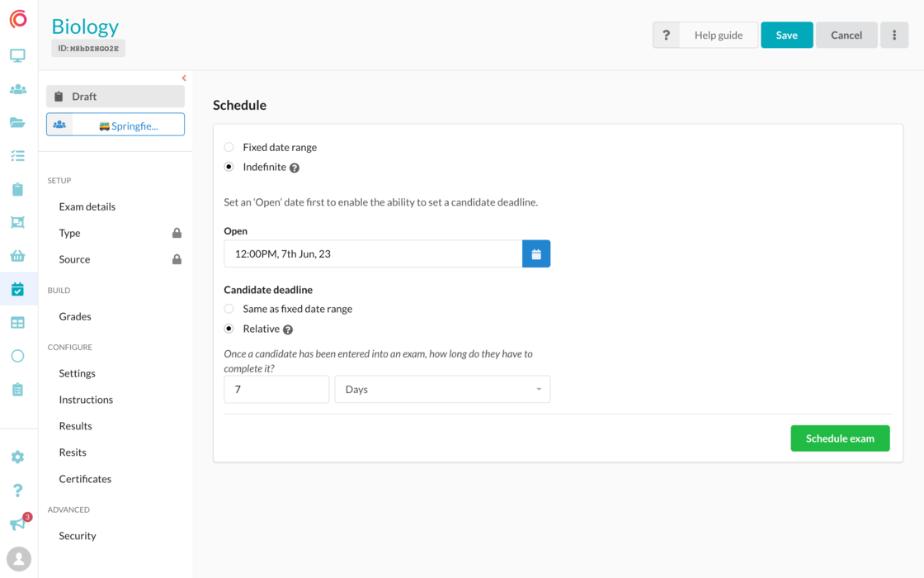924x578 pixels.
Task: Open the Days unit dropdown
Action: pos(442,389)
